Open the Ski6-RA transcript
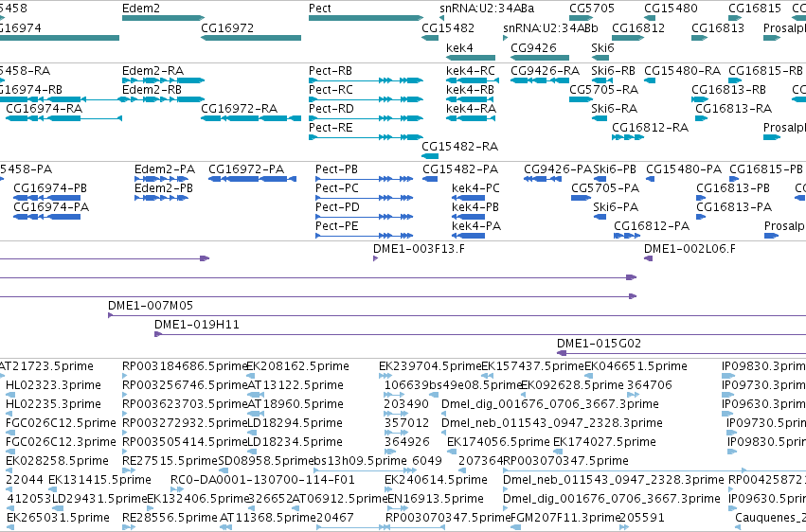 pos(600,118)
